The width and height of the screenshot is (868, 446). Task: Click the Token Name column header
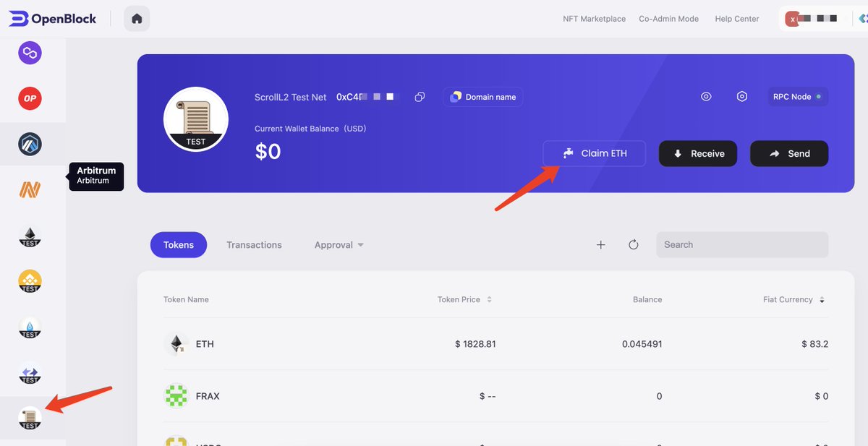(x=186, y=299)
